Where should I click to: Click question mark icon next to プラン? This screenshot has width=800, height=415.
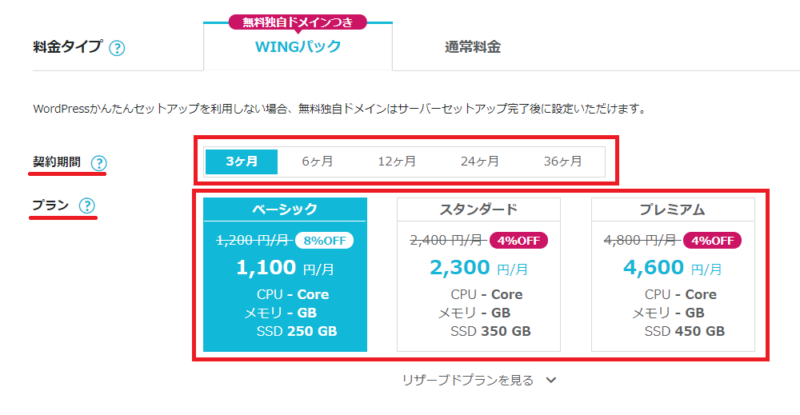tap(87, 206)
